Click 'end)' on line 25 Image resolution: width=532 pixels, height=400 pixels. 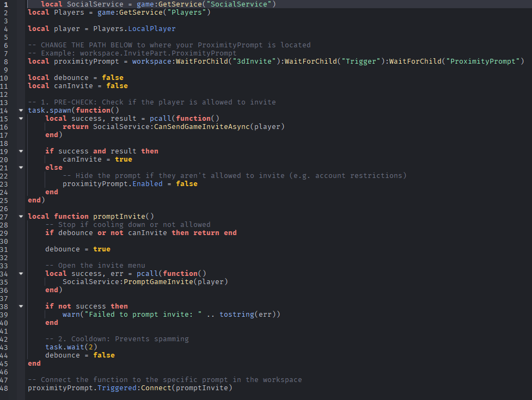click(36, 200)
